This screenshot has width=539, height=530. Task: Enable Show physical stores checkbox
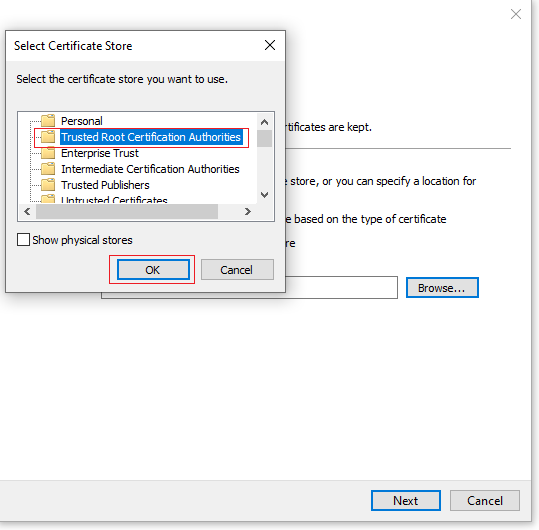coord(23,240)
